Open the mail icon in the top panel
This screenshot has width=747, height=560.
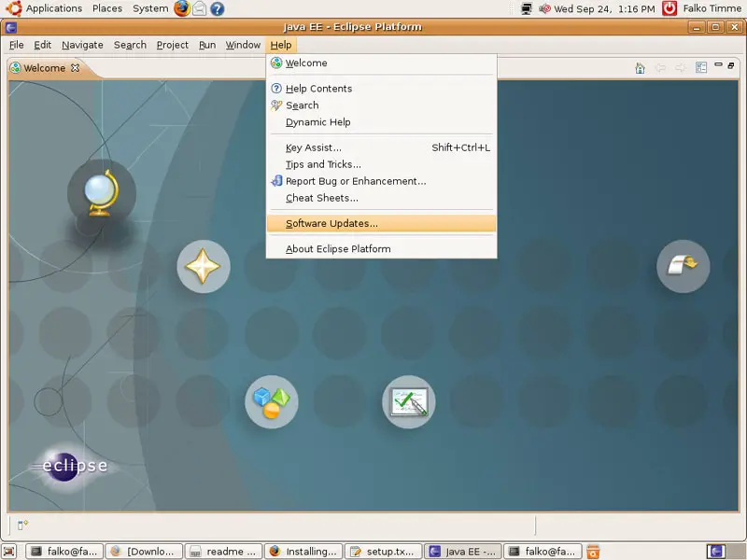199,8
